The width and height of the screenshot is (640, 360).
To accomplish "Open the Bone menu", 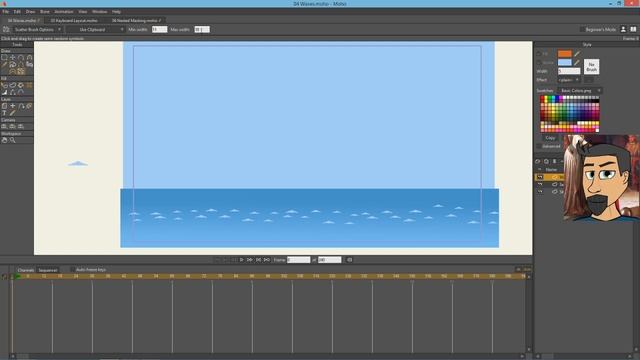I will point(44,12).
